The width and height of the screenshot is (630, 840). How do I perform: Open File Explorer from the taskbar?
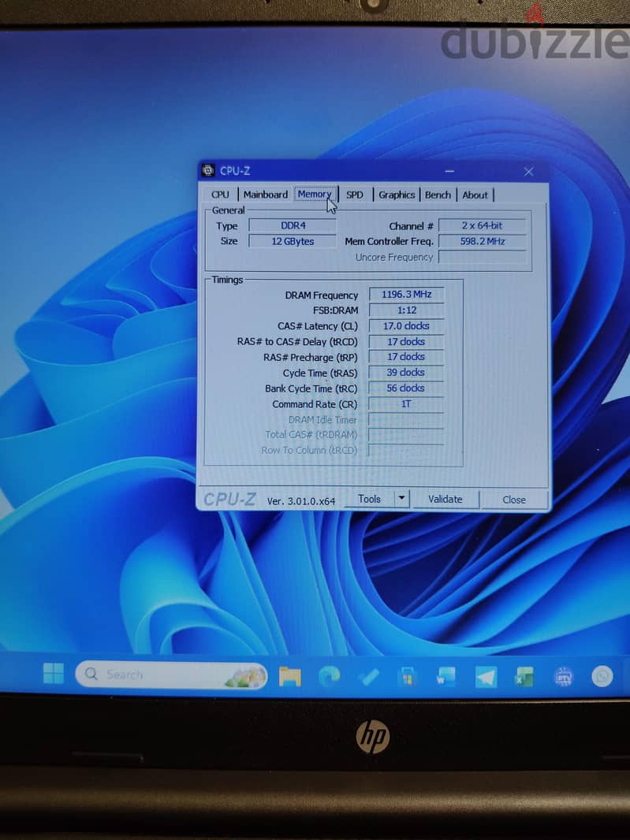point(290,676)
